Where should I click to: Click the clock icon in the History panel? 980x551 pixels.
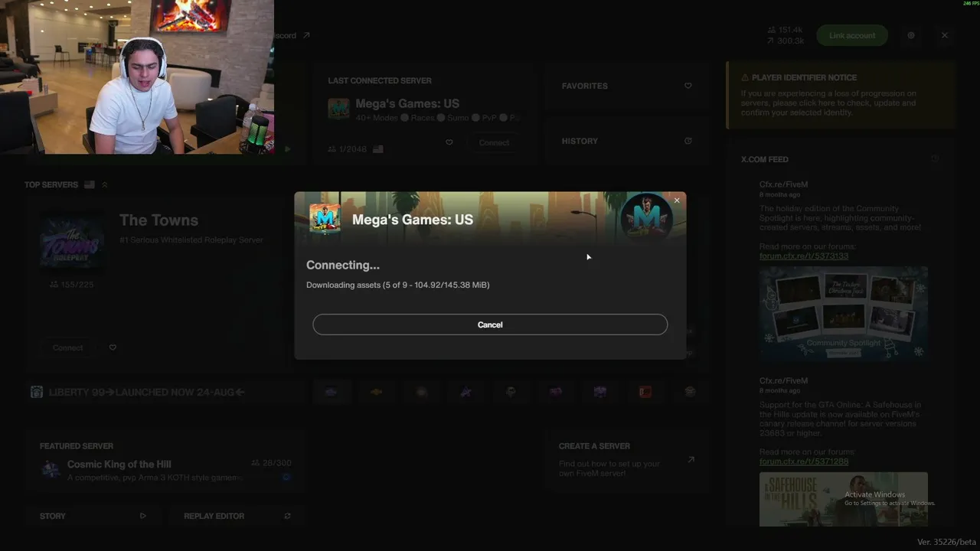click(688, 141)
